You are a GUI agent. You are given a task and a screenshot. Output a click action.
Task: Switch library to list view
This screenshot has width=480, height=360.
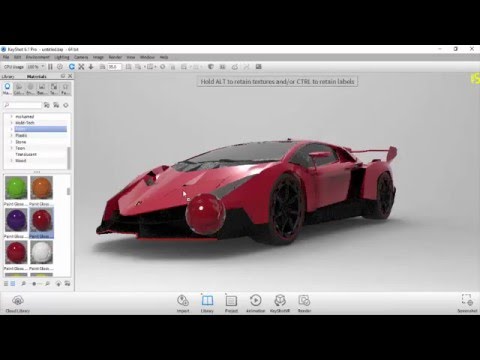click(x=6, y=284)
